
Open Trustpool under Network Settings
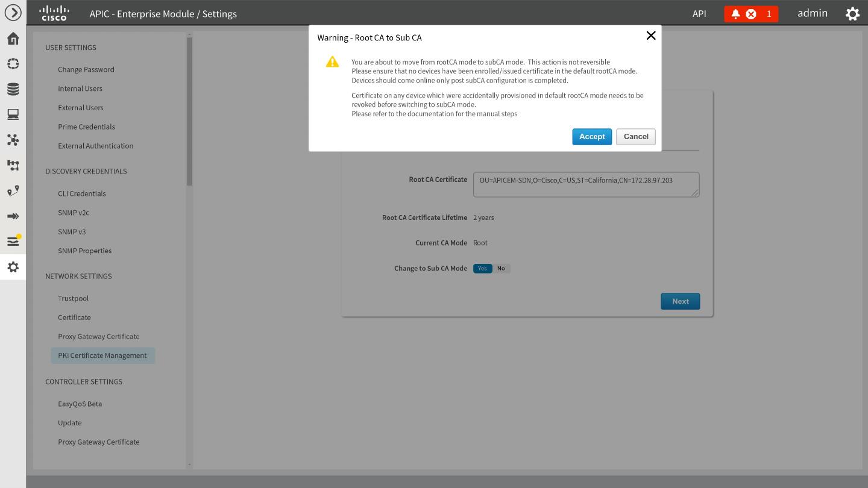(x=73, y=298)
